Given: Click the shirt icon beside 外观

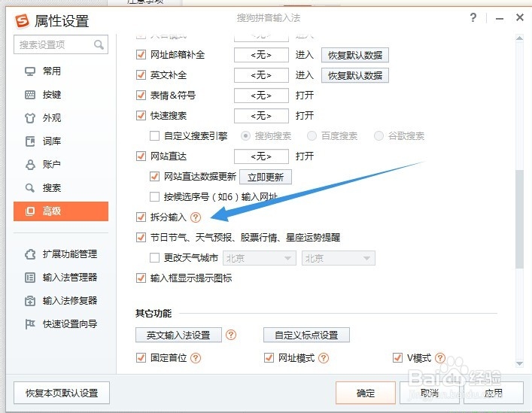Looking at the screenshot, I should [x=30, y=118].
